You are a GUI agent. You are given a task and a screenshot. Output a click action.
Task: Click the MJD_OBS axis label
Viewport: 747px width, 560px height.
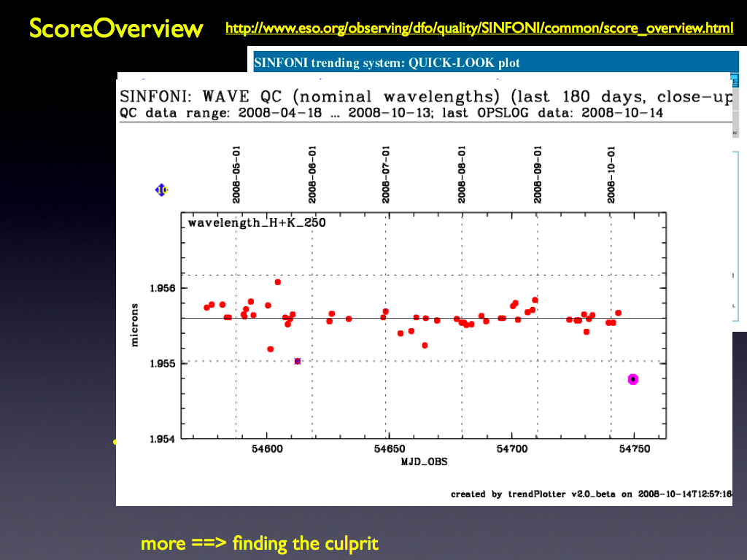pos(424,462)
